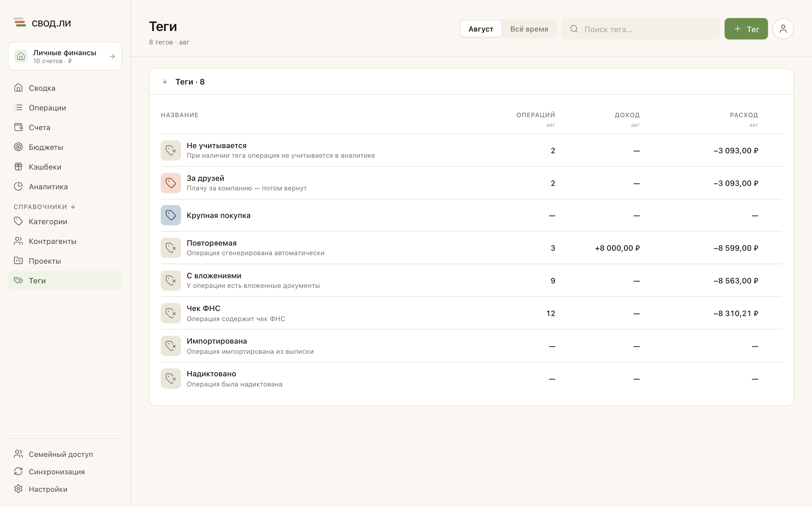Click the + Тег button
This screenshot has width=812, height=507.
[x=746, y=29]
